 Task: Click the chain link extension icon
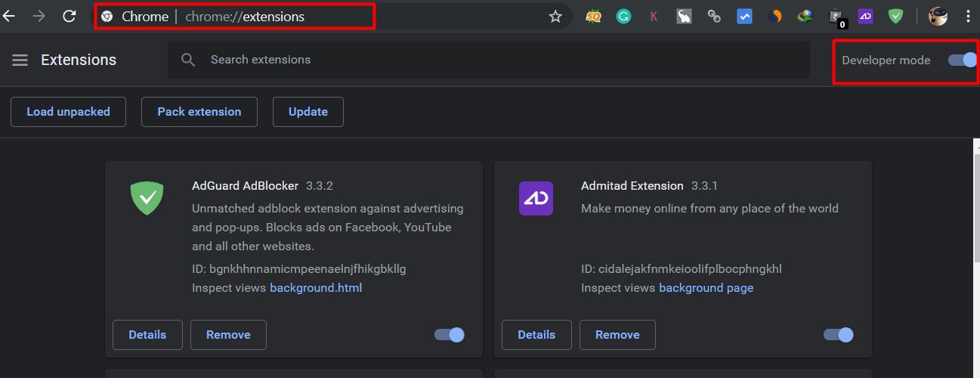(714, 16)
